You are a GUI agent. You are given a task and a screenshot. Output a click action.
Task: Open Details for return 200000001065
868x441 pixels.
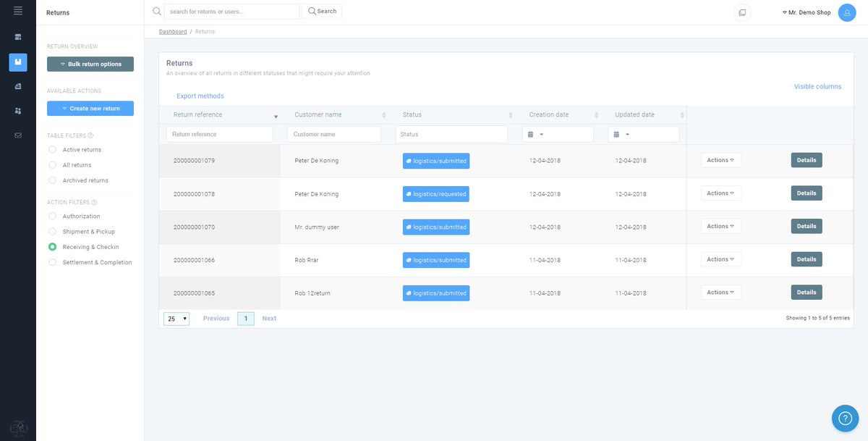(x=807, y=293)
